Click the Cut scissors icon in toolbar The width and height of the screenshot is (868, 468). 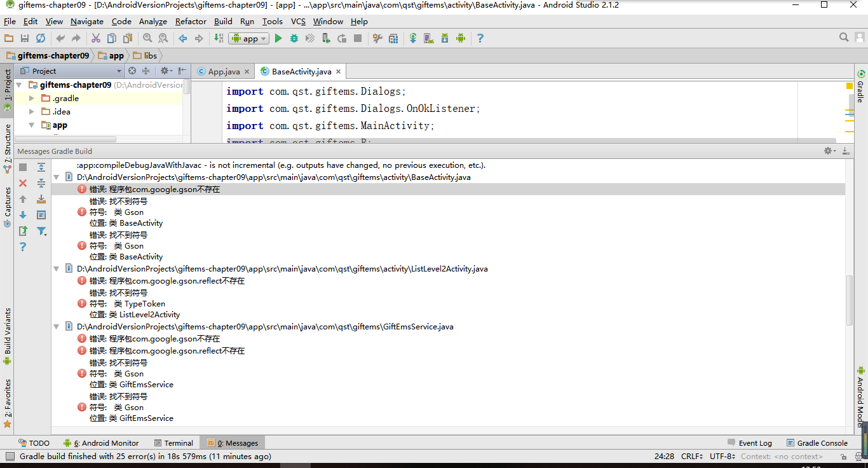(96, 38)
